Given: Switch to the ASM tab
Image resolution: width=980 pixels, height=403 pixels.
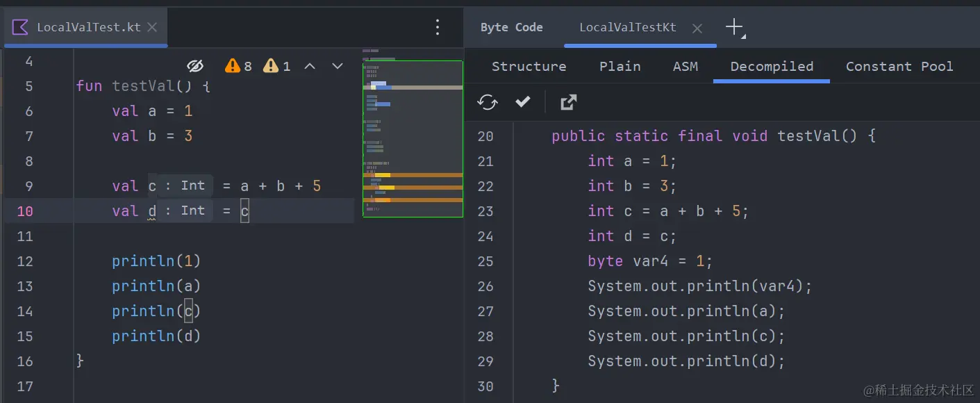Looking at the screenshot, I should pyautogui.click(x=685, y=67).
